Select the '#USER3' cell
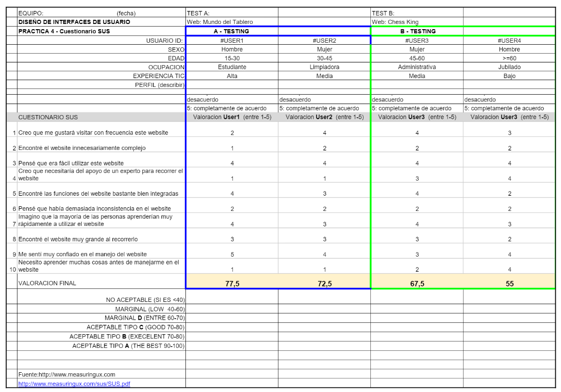The image size is (561, 392). [417, 41]
